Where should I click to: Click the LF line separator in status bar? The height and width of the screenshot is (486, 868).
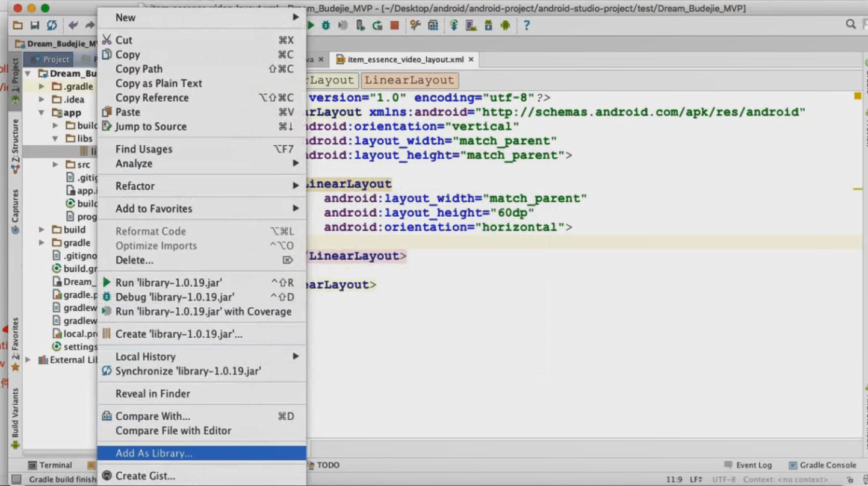[x=696, y=480]
